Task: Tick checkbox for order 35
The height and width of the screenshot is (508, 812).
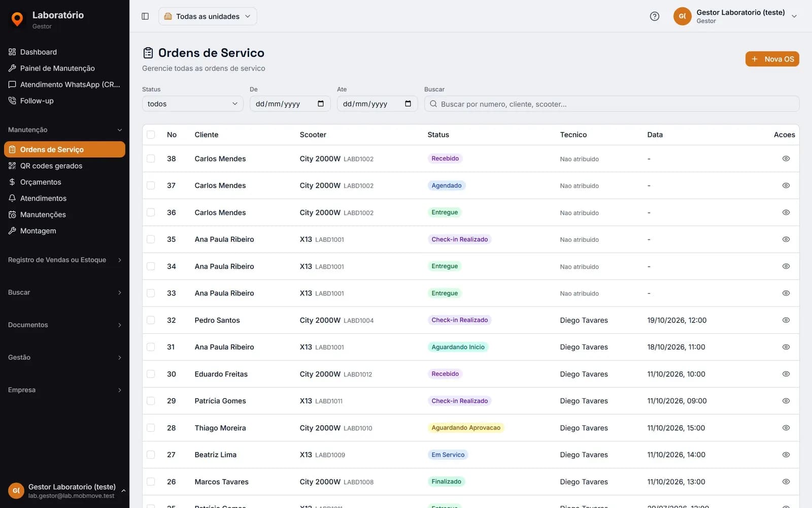Action: [151, 239]
